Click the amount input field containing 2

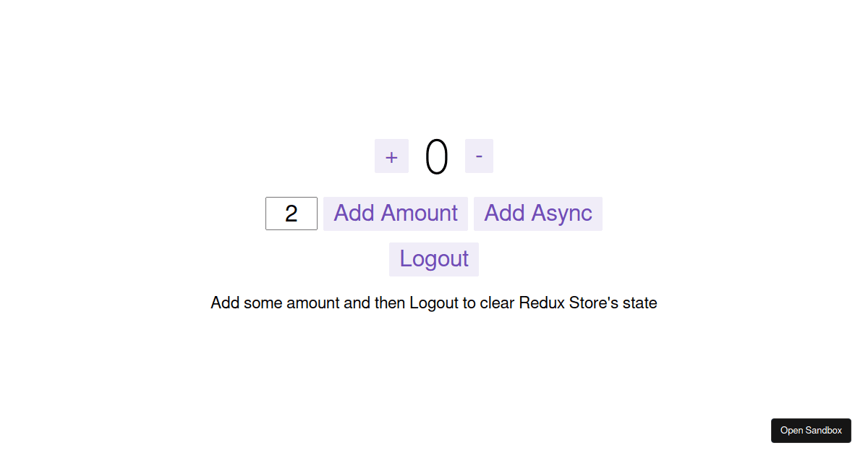pyautogui.click(x=292, y=214)
